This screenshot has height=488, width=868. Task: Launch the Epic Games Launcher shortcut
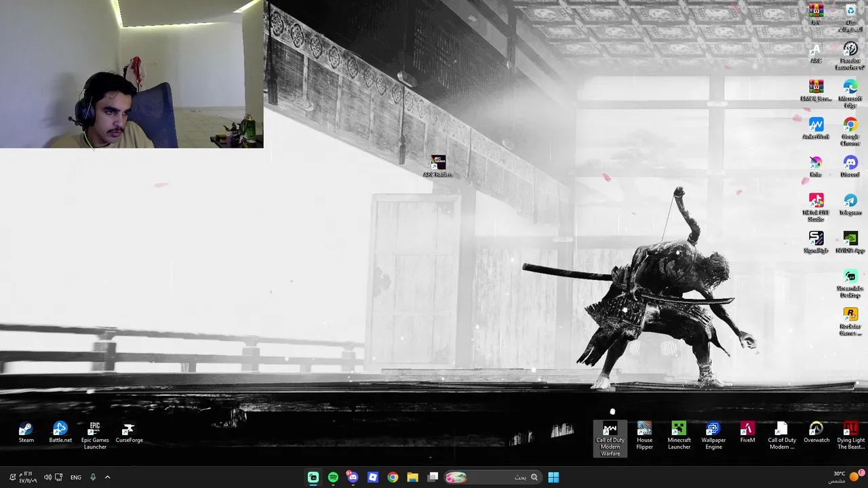coord(95,436)
